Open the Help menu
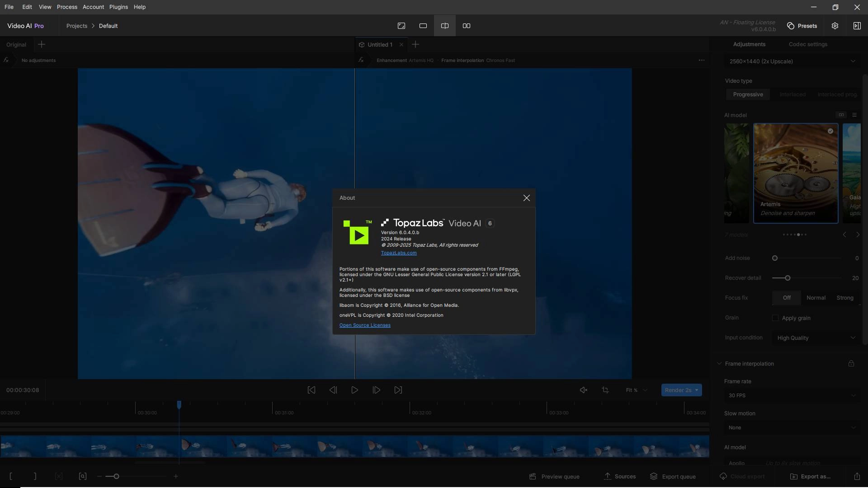Image resolution: width=868 pixels, height=488 pixels. pos(140,7)
